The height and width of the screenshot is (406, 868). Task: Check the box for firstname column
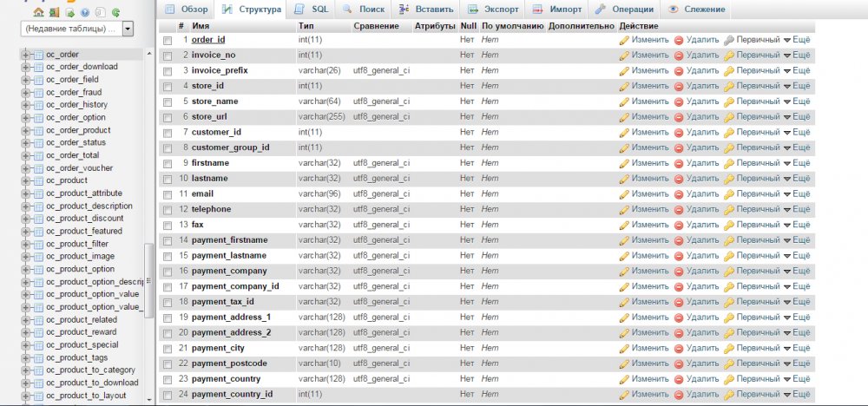168,164
